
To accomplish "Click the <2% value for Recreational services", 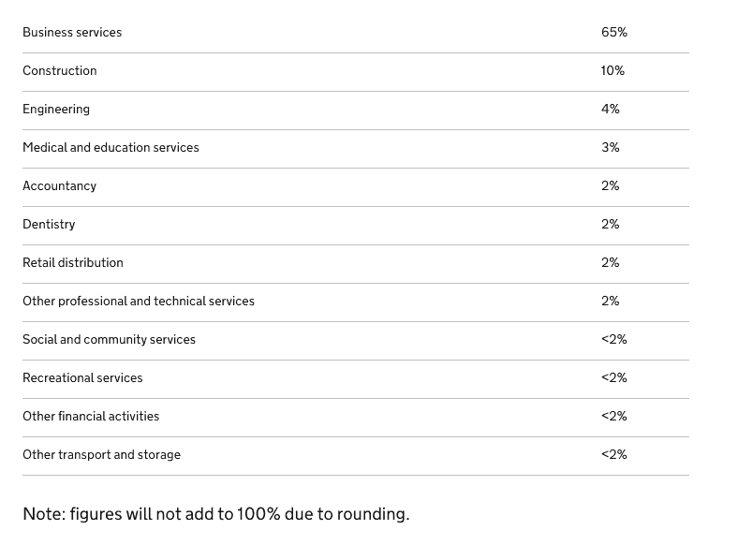I will coord(614,378).
